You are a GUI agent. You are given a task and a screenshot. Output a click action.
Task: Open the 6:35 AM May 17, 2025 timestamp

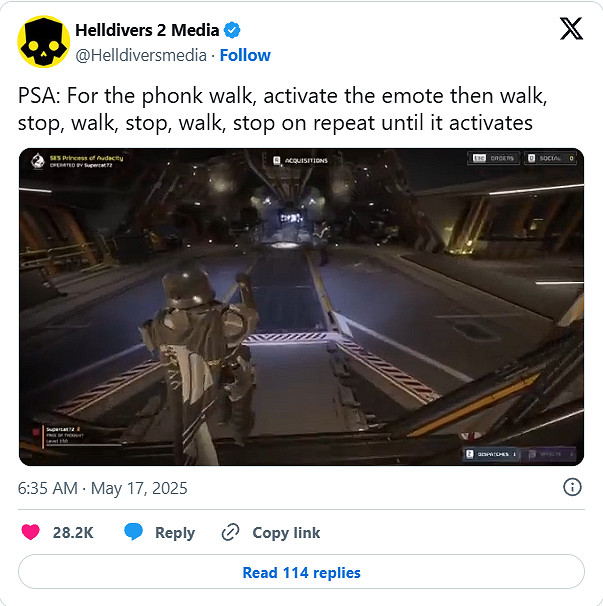pos(102,488)
